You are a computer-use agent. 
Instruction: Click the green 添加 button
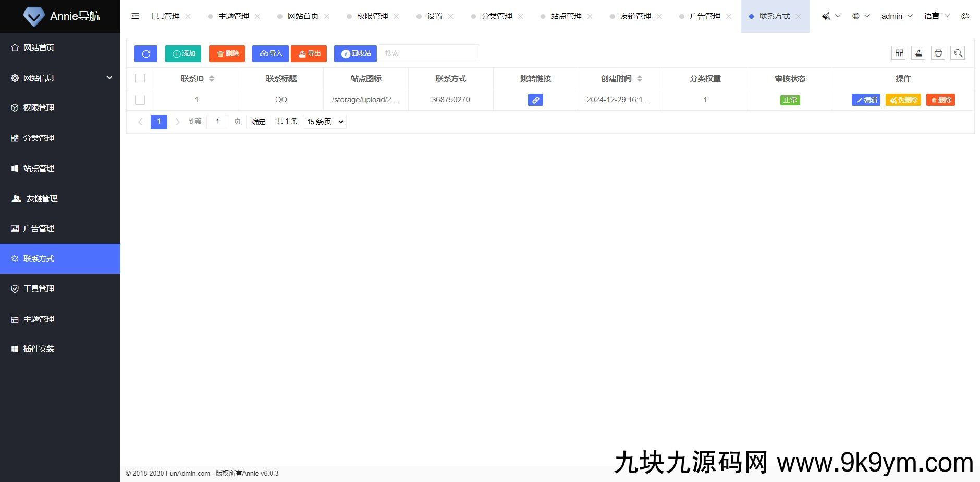(183, 54)
